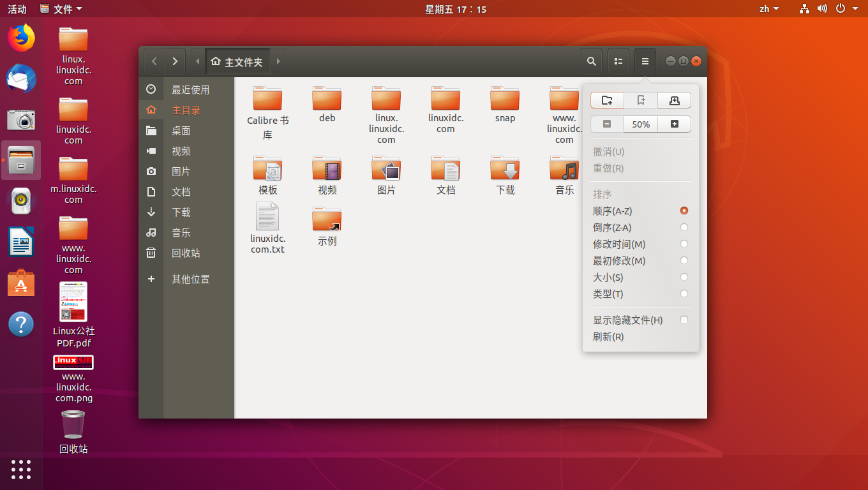Open 图片 in the sidebar
The height and width of the screenshot is (490, 868).
[x=186, y=172]
